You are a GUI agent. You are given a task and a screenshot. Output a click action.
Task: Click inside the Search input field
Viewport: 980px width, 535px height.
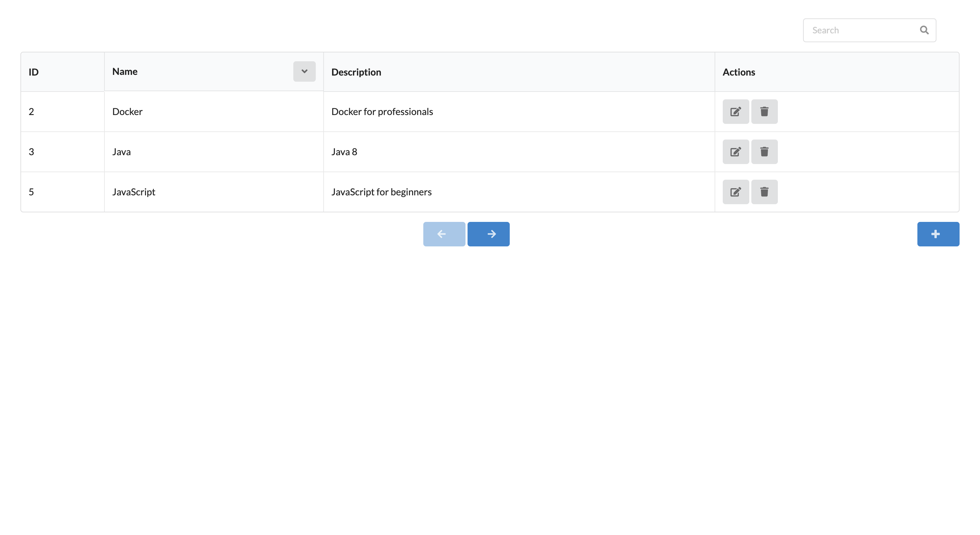tap(856, 30)
